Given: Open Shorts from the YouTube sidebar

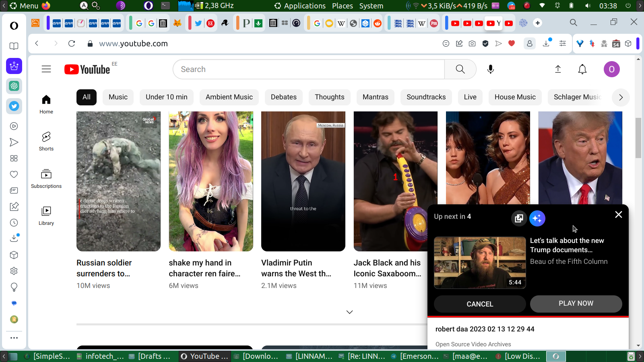Looking at the screenshot, I should tap(46, 141).
